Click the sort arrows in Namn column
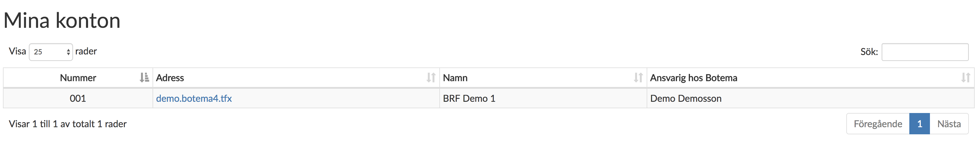Viewport: 980px width, 142px height. coord(638,78)
